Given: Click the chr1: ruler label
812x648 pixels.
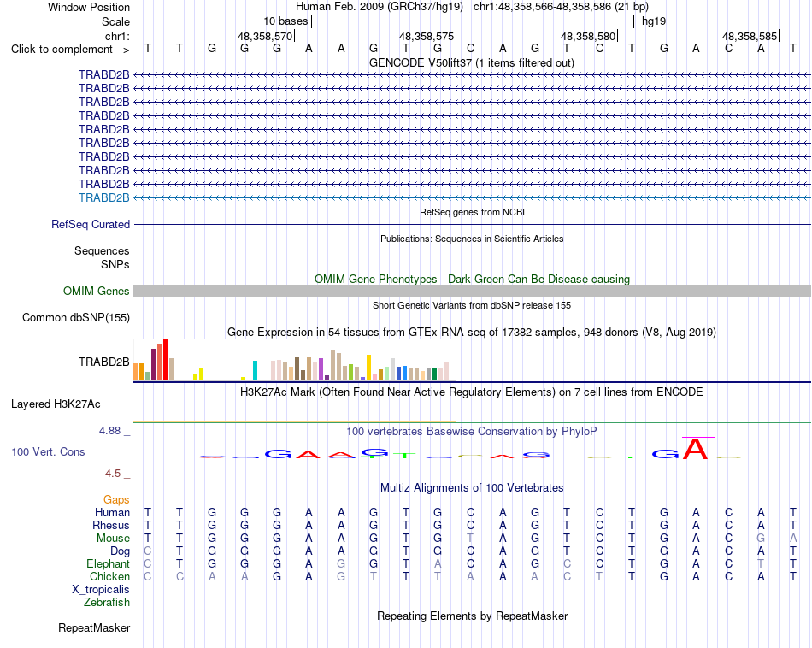Looking at the screenshot, I should (117, 36).
